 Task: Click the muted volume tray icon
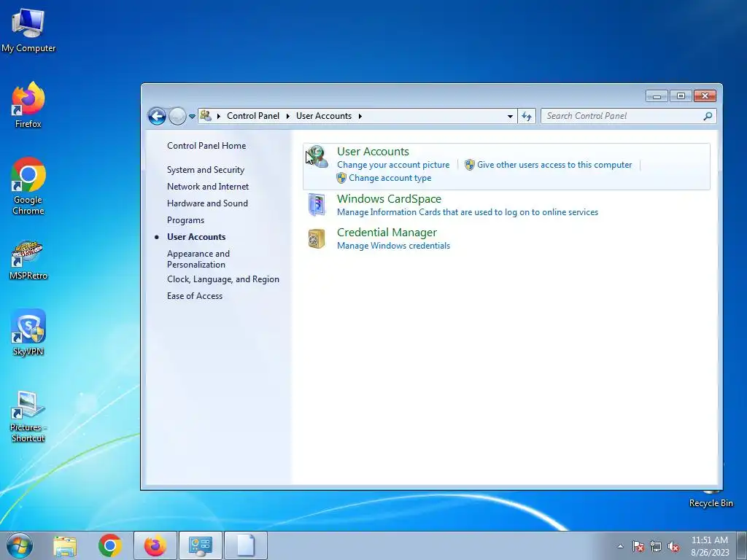coord(673,546)
